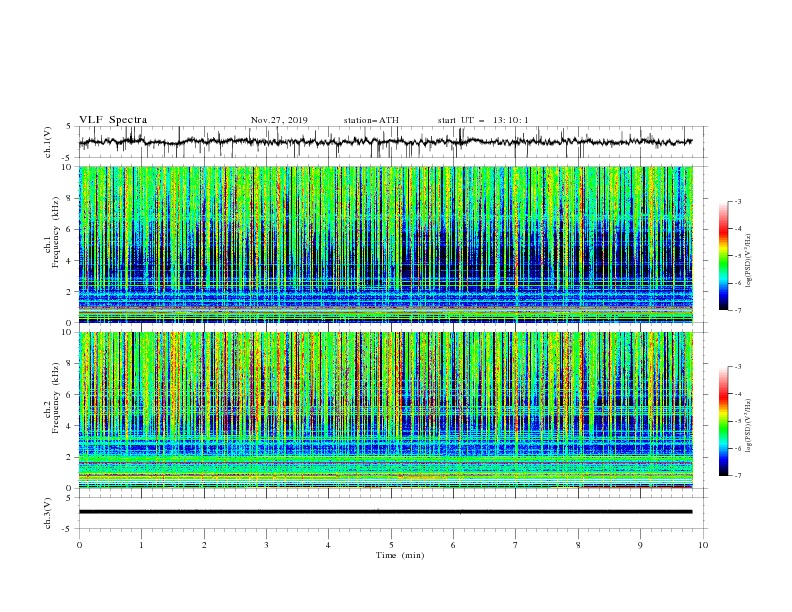This screenshot has height=612, width=792.
Task: Click the upper color bar 'log(PSD)(V²/Hz)' label
Action: point(749,261)
